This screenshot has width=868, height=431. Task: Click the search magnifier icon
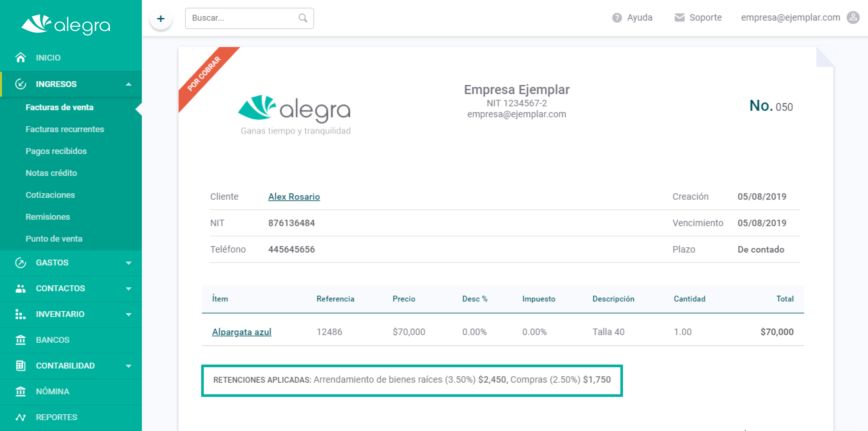pos(303,18)
